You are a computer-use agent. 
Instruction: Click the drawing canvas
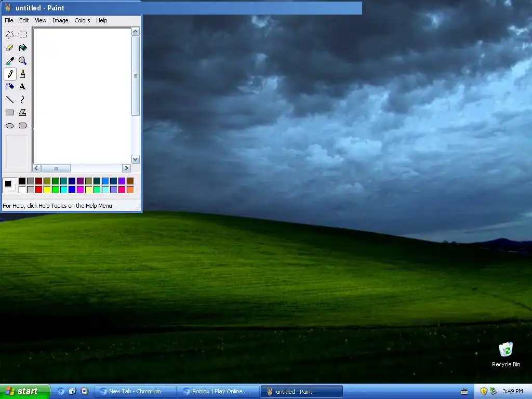[82, 96]
